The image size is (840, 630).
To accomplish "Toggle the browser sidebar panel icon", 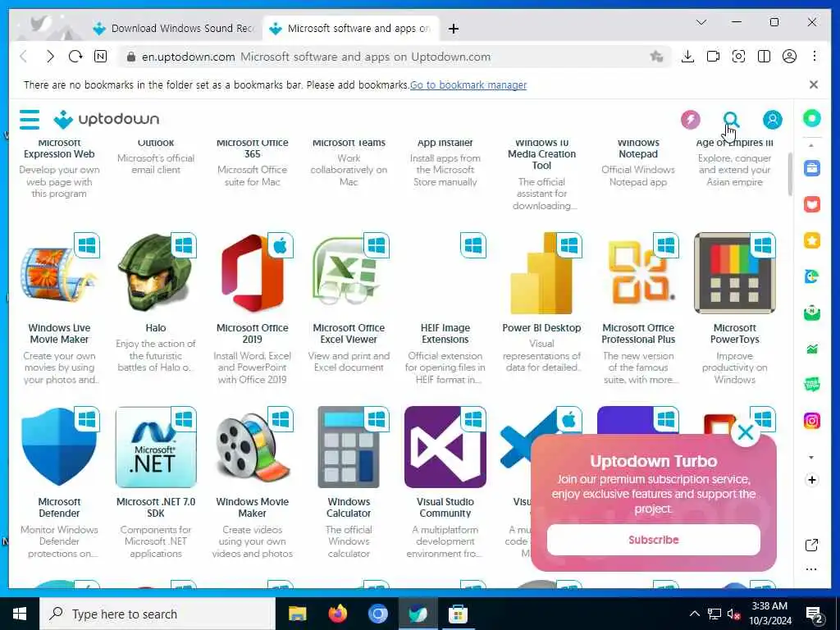I will [764, 57].
